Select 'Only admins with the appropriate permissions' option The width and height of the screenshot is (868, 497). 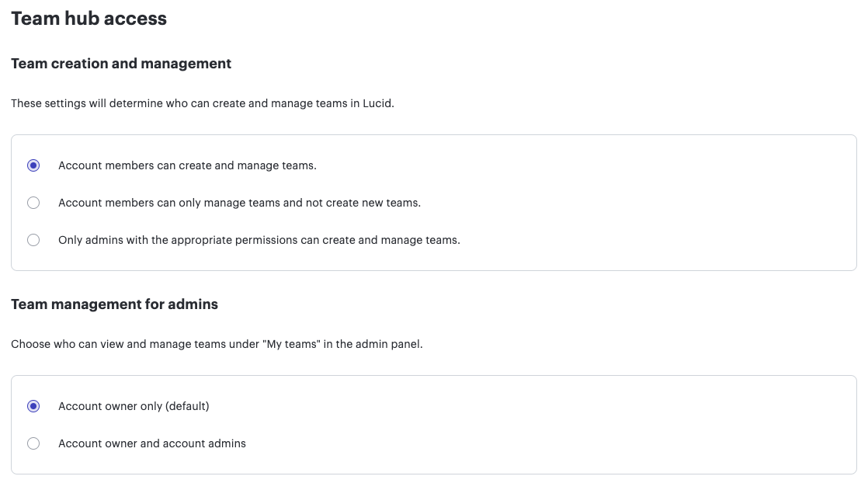[x=33, y=240]
